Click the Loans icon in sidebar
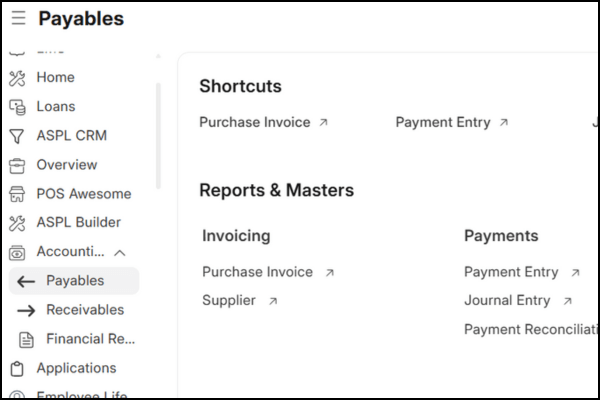Viewport: 600px width, 400px height. [x=17, y=107]
